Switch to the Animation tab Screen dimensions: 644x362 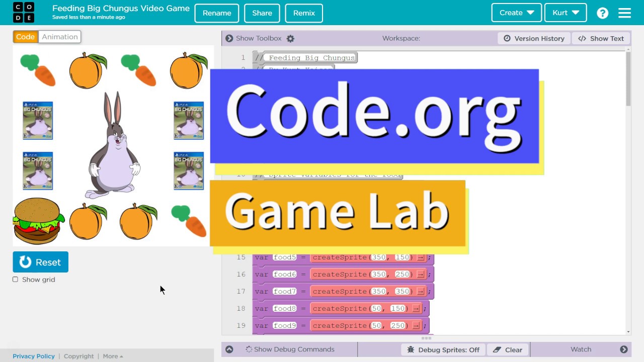60,37
